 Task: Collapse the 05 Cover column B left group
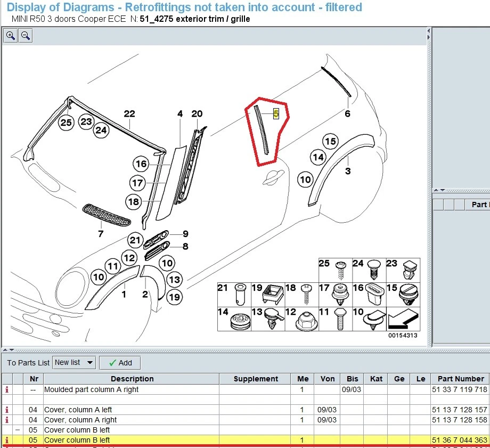(x=18, y=430)
